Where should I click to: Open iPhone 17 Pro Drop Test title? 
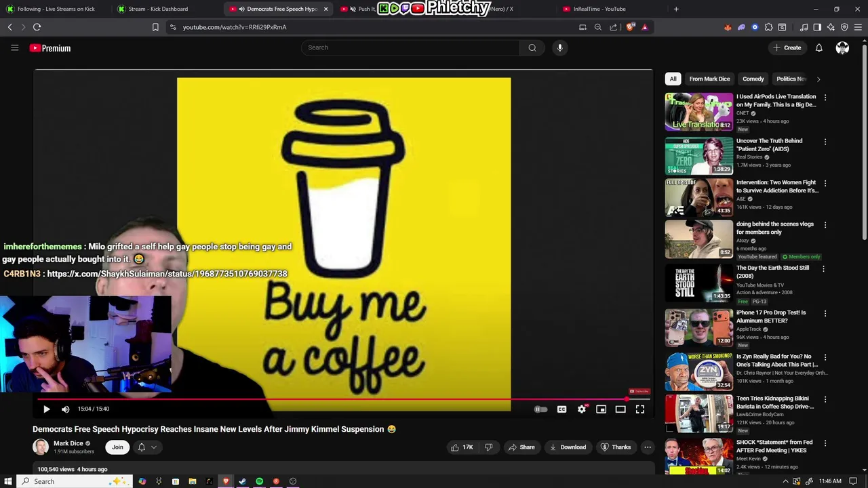pos(771,317)
